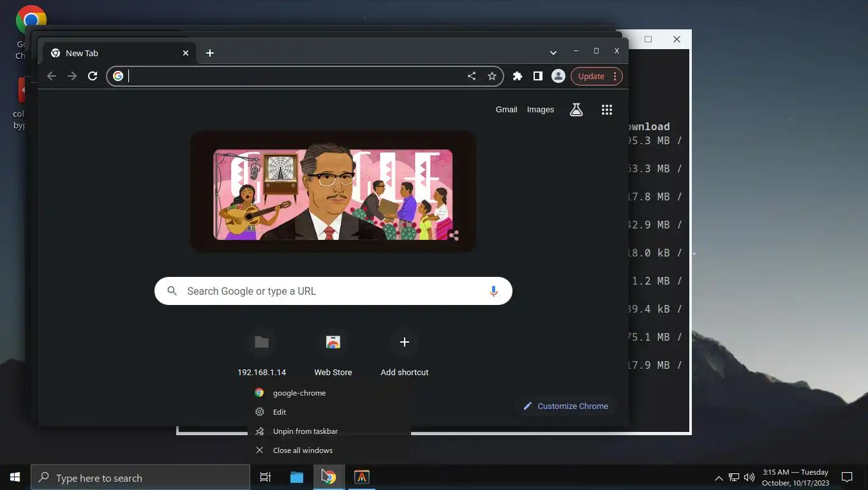Close the background terminal window
Viewport: 868px width, 490px height.
click(677, 40)
